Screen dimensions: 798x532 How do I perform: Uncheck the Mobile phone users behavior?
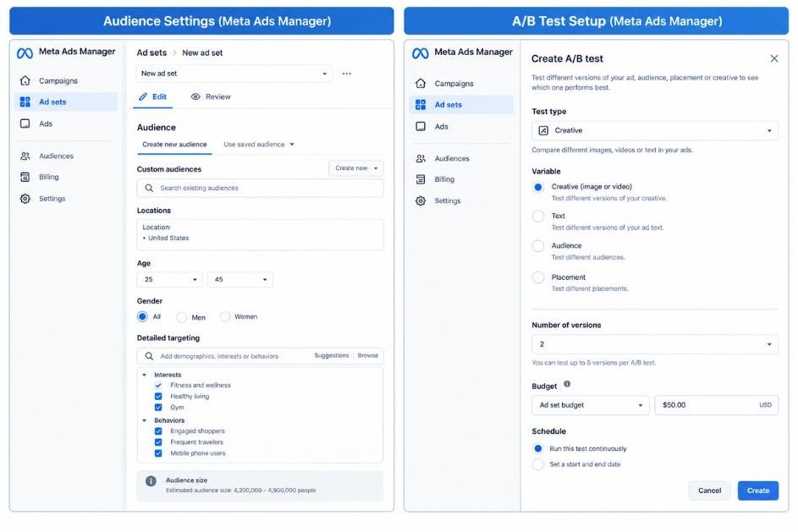point(158,453)
